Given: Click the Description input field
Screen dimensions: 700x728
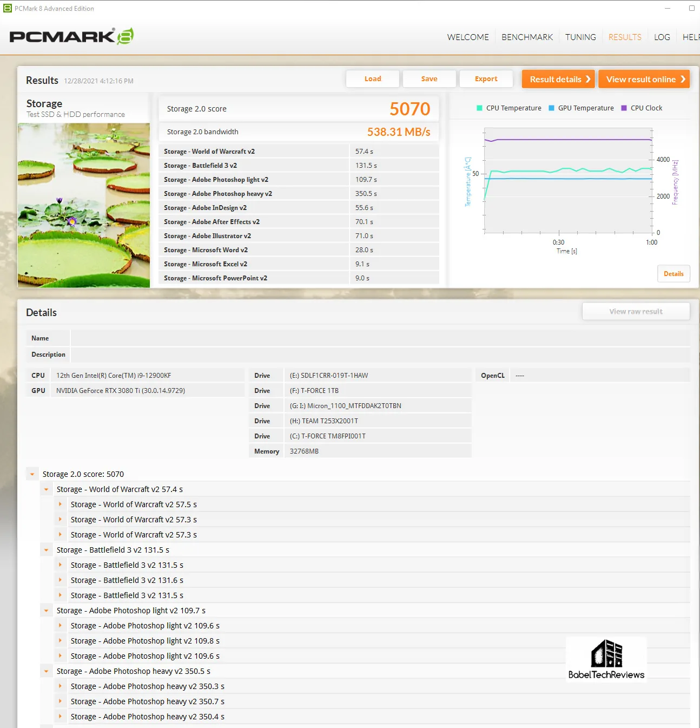Looking at the screenshot, I should (x=380, y=355).
